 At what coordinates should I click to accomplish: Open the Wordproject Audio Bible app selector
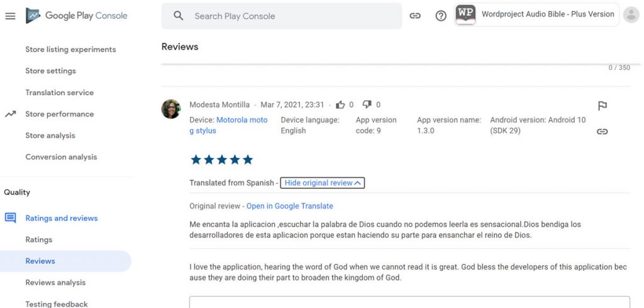tap(536, 14)
